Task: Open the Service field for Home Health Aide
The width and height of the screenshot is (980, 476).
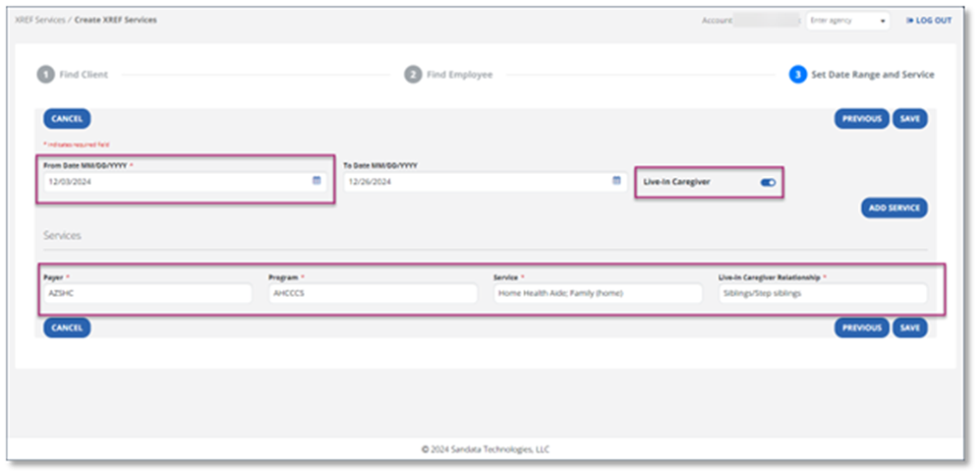Action: pos(597,293)
